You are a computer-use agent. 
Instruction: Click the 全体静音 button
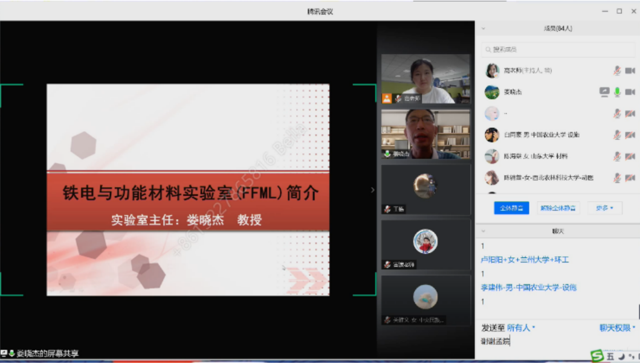point(511,208)
